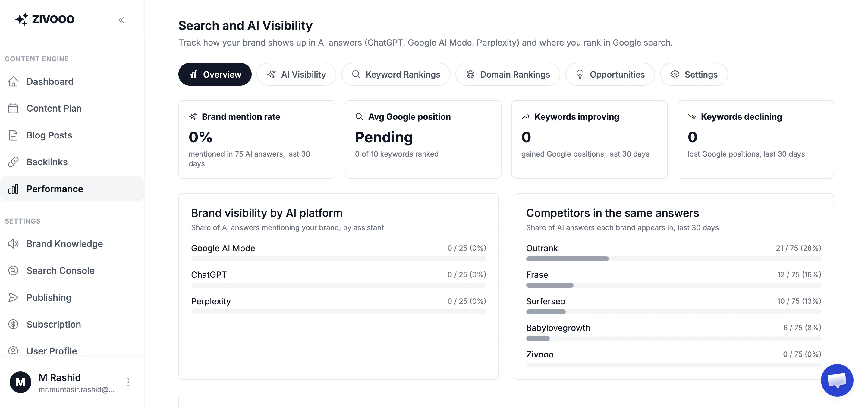The height and width of the screenshot is (409, 868).
Task: Click the "Outrank" competitor name
Action: [542, 248]
